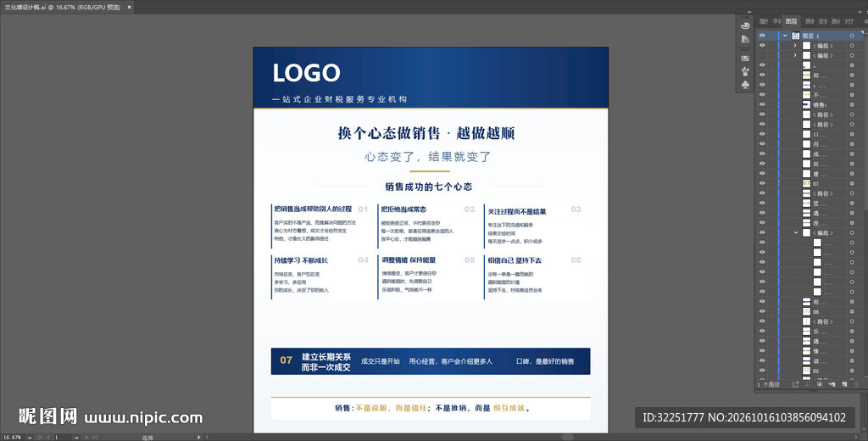Click the status bar play arrow beside 选择

point(198,437)
